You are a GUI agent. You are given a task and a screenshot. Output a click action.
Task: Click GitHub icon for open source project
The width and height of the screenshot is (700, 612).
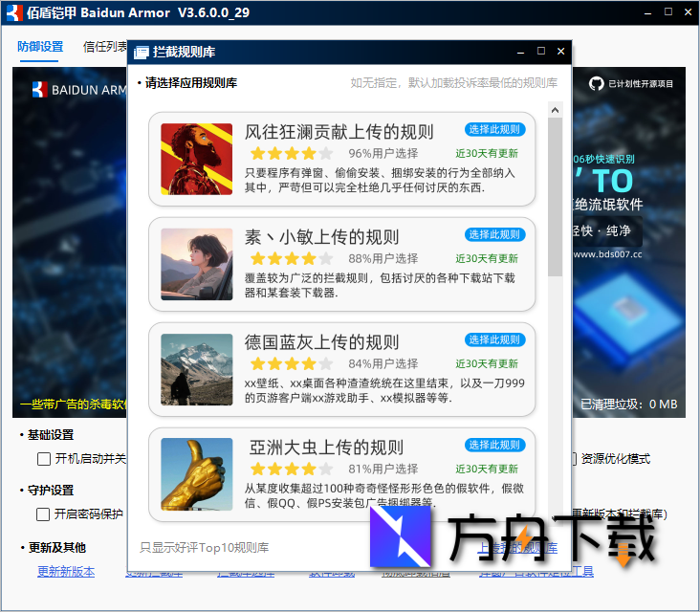click(597, 83)
